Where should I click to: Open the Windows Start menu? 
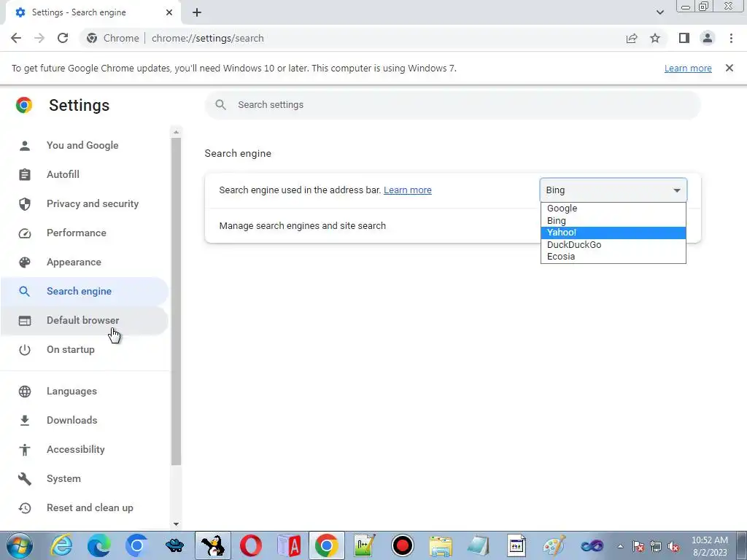click(x=19, y=545)
